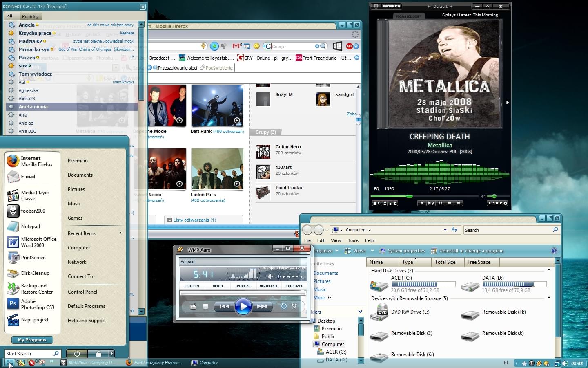Image resolution: width=588 pixels, height=368 pixels.
Task: Toggle repeat in WMP Aero
Action: pyautogui.click(x=284, y=306)
